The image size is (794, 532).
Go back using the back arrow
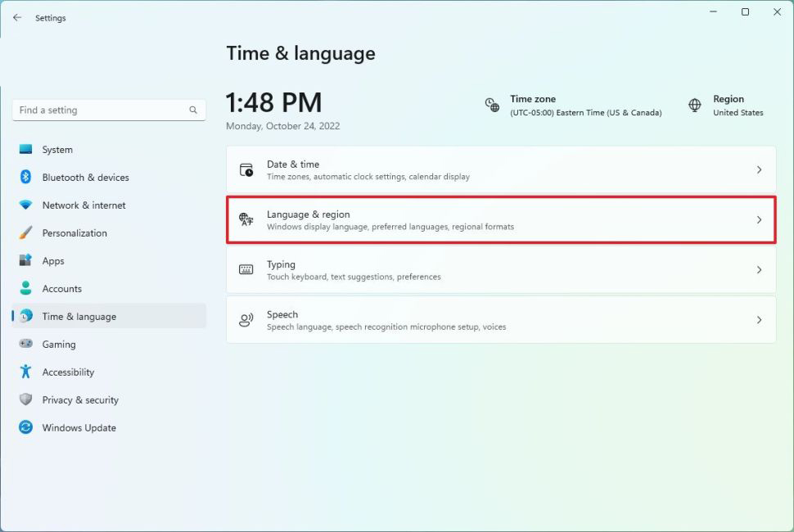pos(17,17)
